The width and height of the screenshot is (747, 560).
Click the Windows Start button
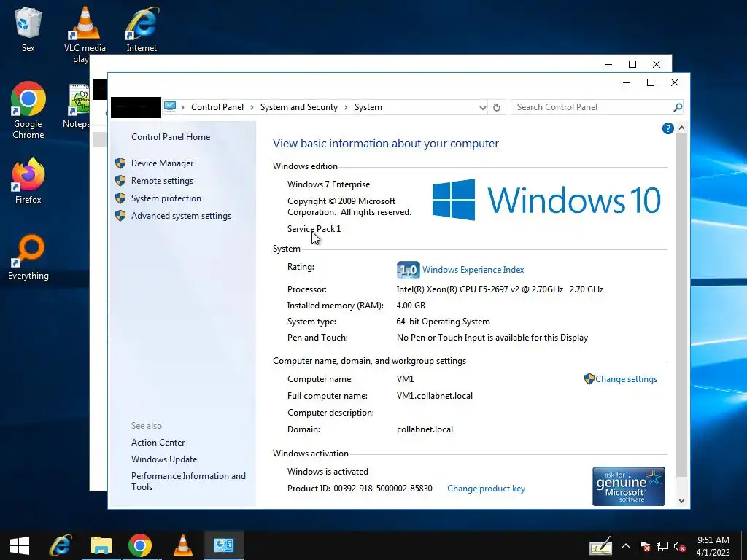click(x=20, y=545)
